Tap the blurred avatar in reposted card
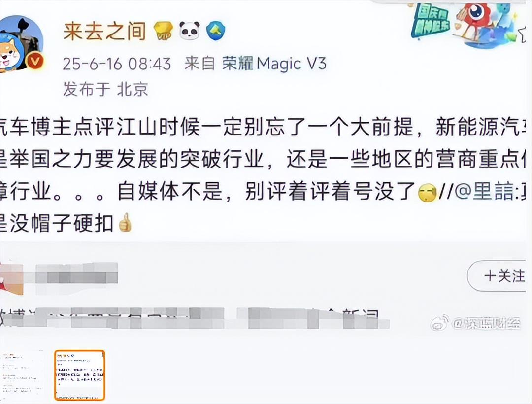Viewport: 532px width, 404px height. pyautogui.click(x=11, y=278)
